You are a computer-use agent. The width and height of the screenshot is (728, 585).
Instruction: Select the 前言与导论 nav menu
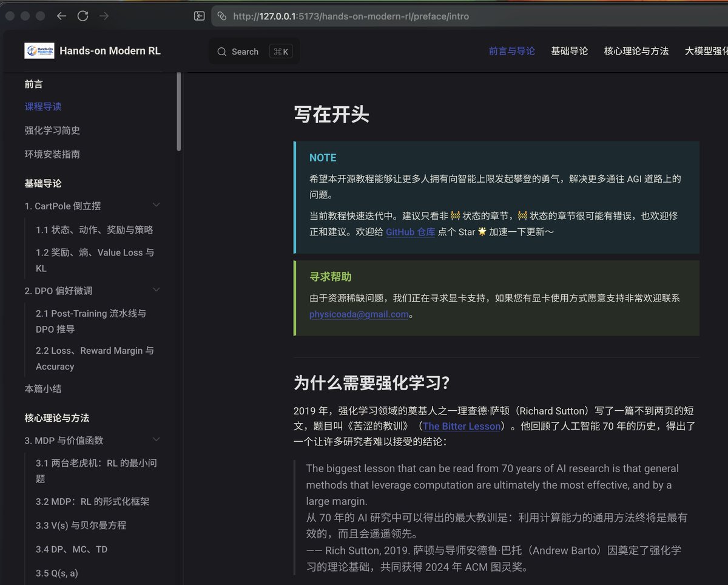coord(512,51)
